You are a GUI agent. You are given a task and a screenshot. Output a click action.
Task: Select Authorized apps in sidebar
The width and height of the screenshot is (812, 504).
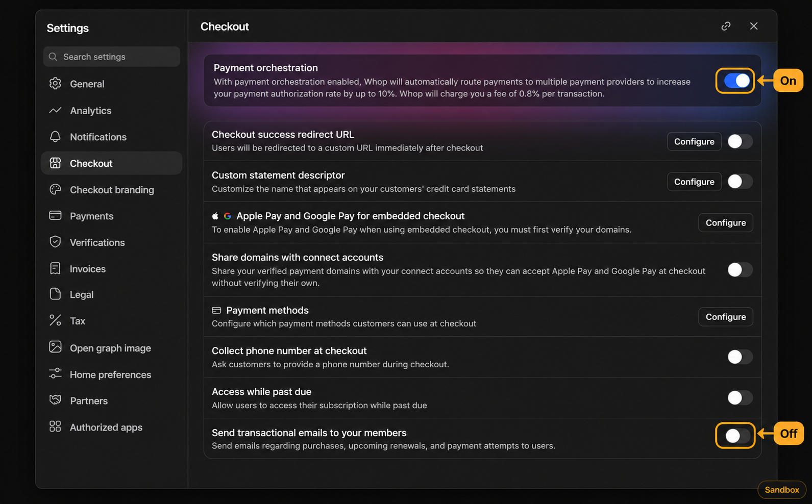(x=111, y=427)
